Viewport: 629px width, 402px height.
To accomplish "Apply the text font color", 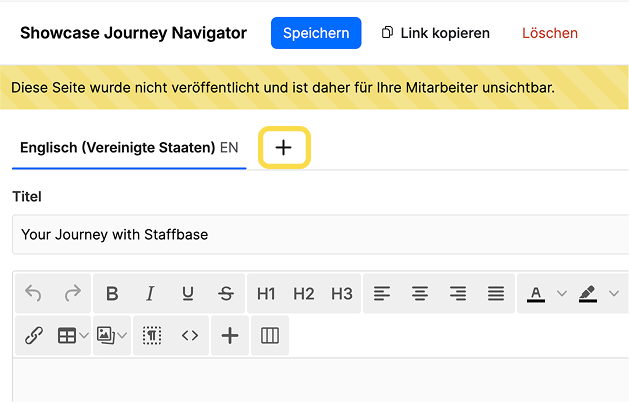I will [x=536, y=294].
